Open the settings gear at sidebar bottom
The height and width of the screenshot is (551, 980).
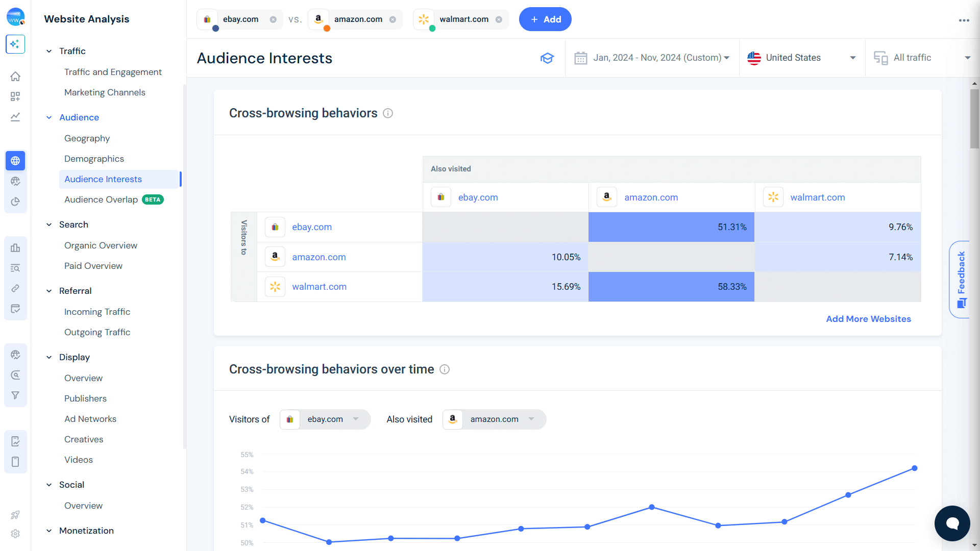[15, 534]
